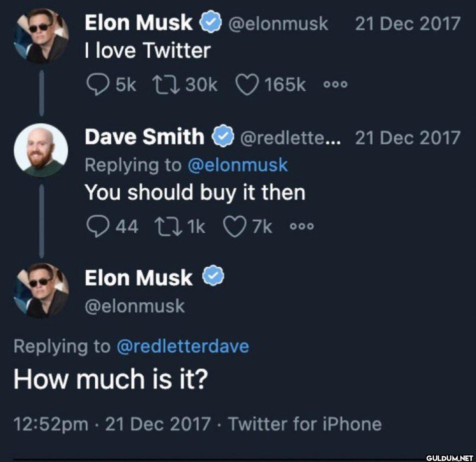Click the verified badge on the first tweet
This screenshot has height=462, width=476.
click(x=210, y=21)
